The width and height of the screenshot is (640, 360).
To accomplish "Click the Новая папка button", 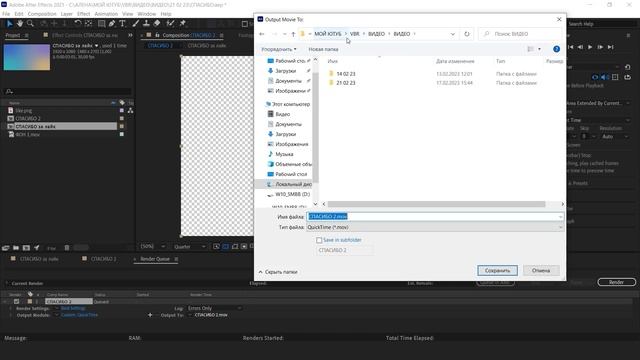I will tap(323, 49).
